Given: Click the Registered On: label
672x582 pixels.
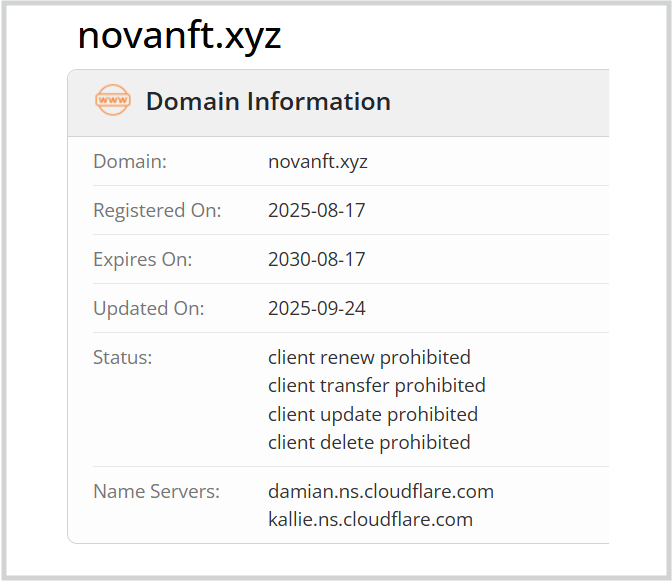Looking at the screenshot, I should click(157, 210).
